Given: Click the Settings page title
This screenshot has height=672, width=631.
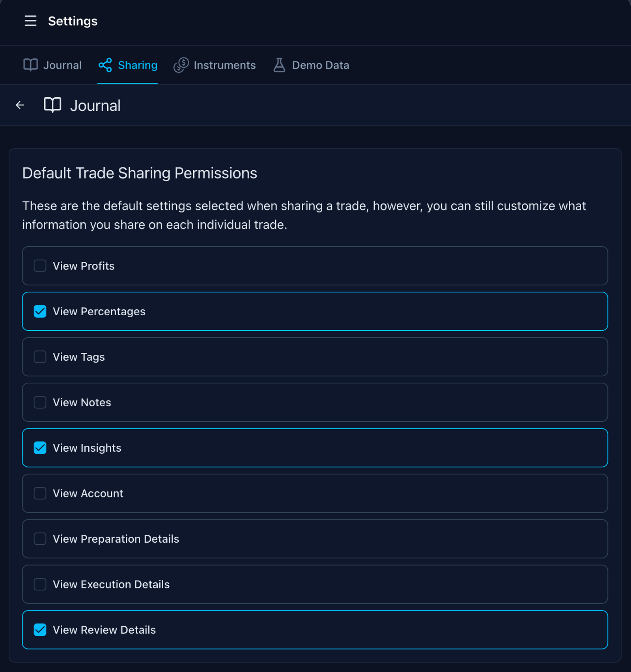Looking at the screenshot, I should [x=73, y=21].
